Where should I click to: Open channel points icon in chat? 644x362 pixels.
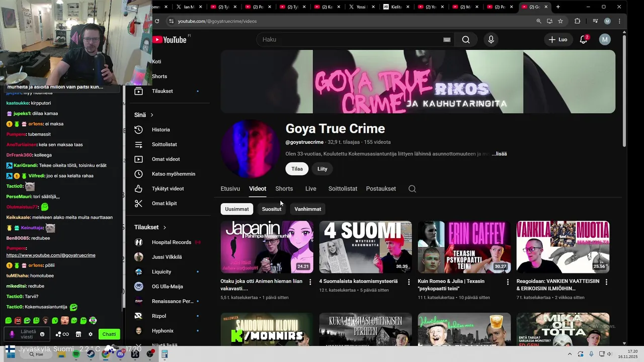[x=62, y=334]
